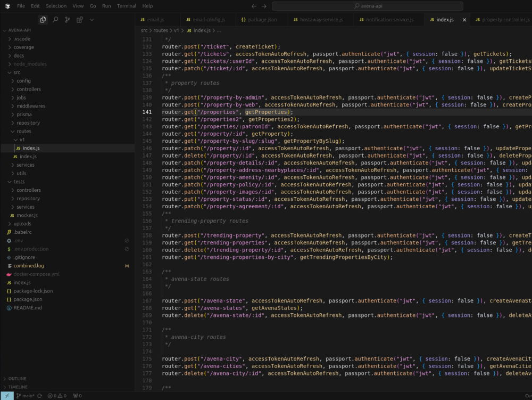This screenshot has height=400, width=532.
Task: Expand the middlewares folder
Action: pos(68,106)
